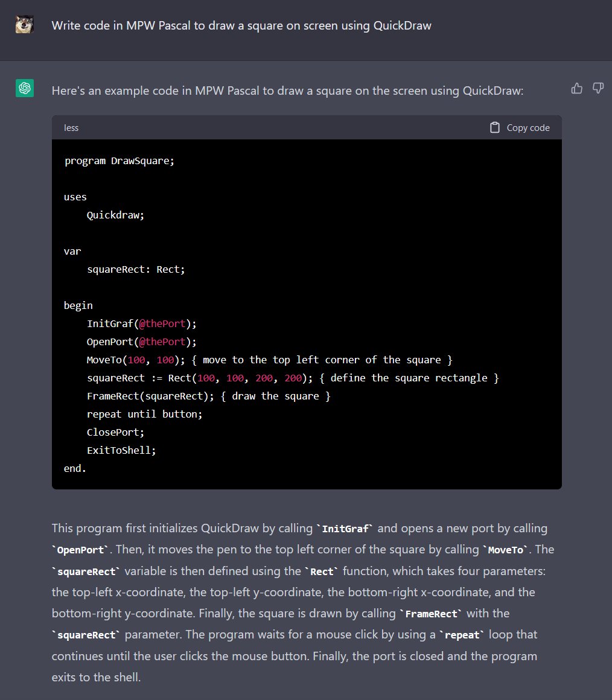
Task: Click the inline code 'InitGraf' in the explanation
Action: (345, 529)
